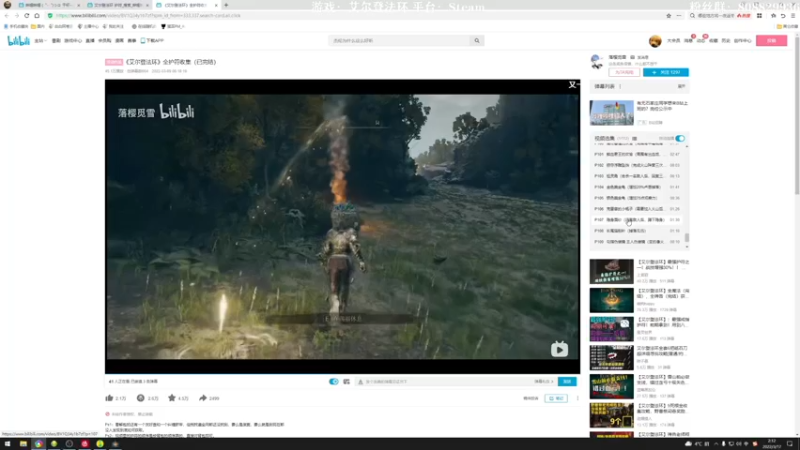Toggle danmaku display switch below video
Screen dimensions: 800x450
coord(334,382)
